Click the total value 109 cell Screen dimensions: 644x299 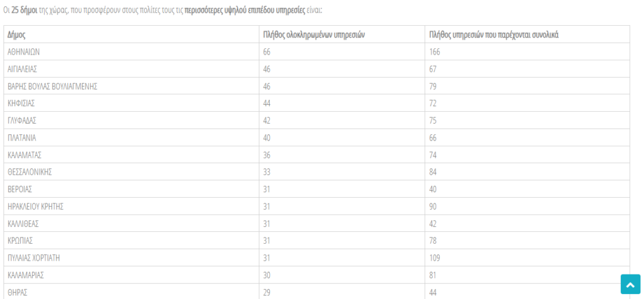[x=528, y=258]
